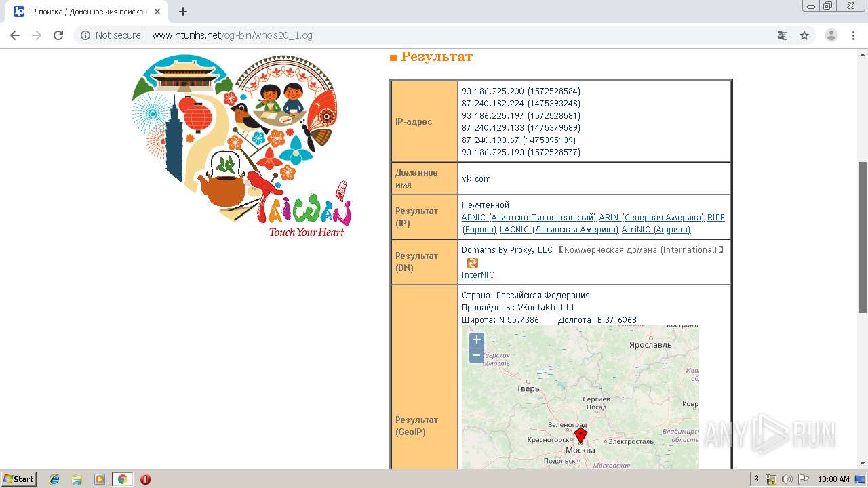Open the Chrome three-dot menu
The height and width of the screenshot is (488, 868).
(x=853, y=35)
